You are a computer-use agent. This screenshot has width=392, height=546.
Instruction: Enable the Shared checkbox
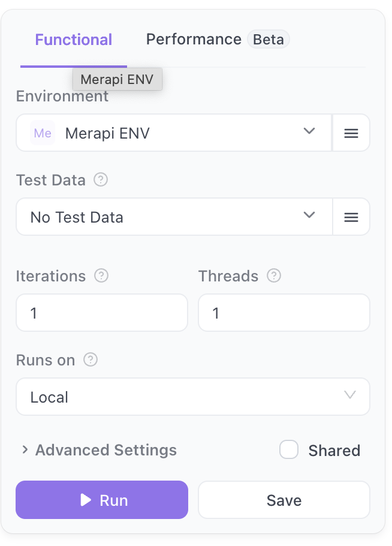289,450
